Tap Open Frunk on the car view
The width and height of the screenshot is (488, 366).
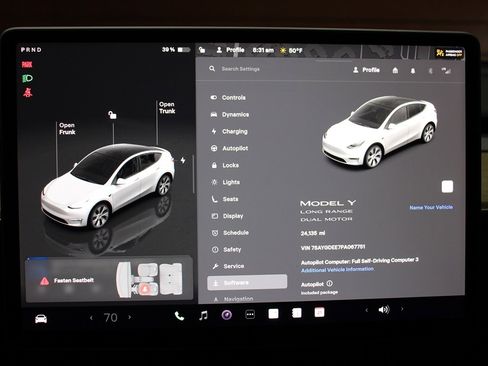pyautogui.click(x=67, y=129)
